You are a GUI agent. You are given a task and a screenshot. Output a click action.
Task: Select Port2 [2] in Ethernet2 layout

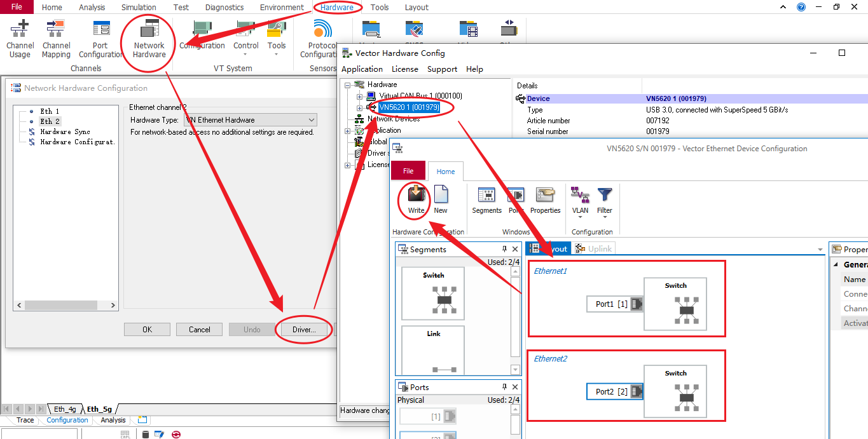click(615, 391)
